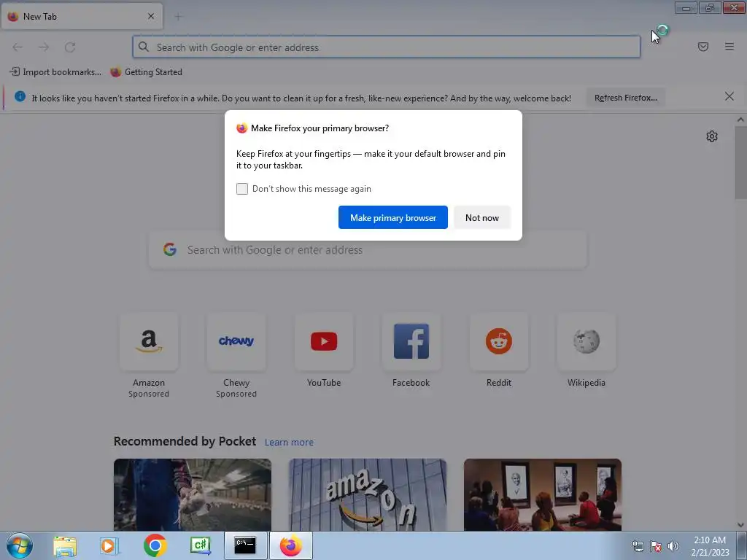Viewport: 747px width, 560px height.
Task: Click the page's Google search box
Action: (x=368, y=250)
